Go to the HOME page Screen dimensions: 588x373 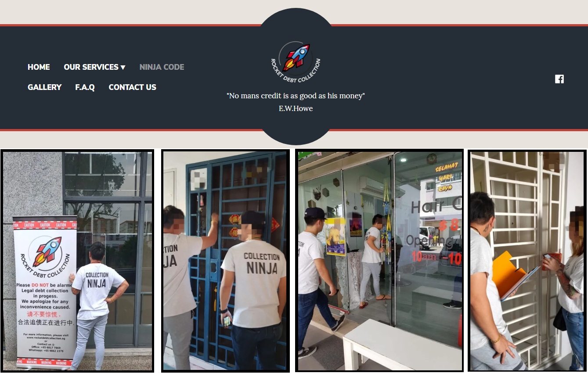pos(39,67)
